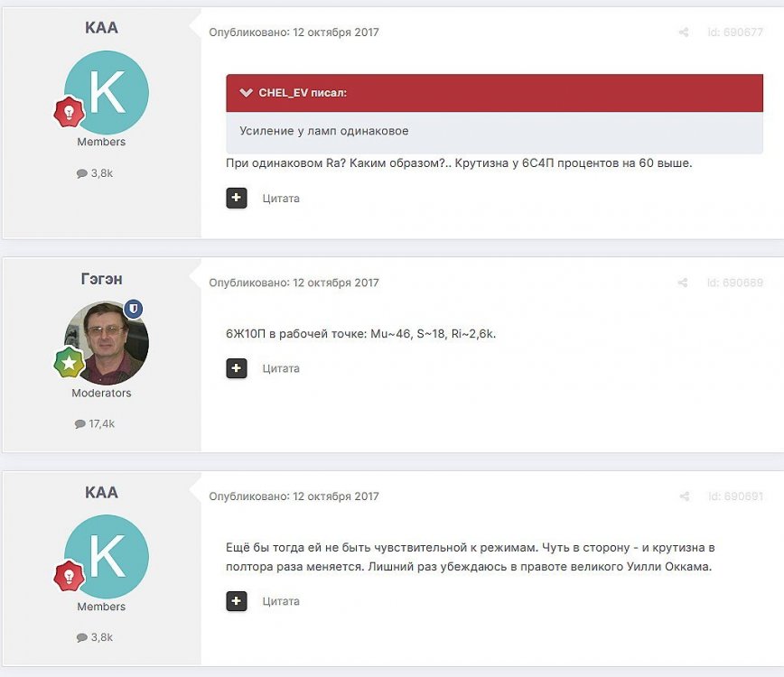
Task: Click KAA letter avatar in post 690677
Action: (107, 93)
